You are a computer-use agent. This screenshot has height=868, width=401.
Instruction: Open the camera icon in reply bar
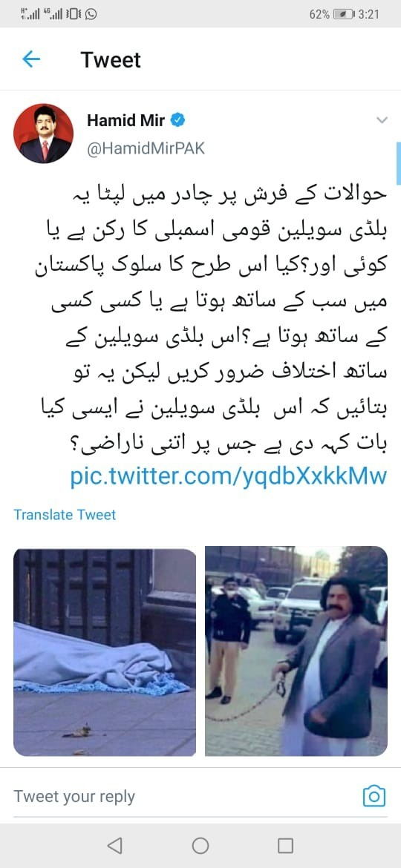point(374,796)
